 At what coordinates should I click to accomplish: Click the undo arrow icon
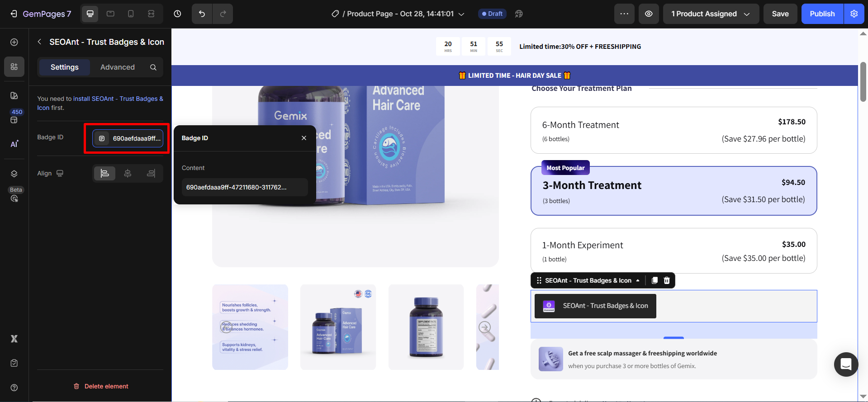(x=202, y=14)
